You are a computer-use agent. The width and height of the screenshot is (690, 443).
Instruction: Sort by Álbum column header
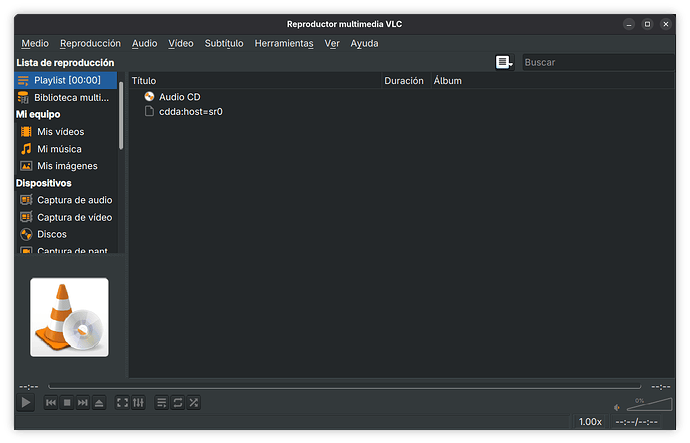(553, 81)
